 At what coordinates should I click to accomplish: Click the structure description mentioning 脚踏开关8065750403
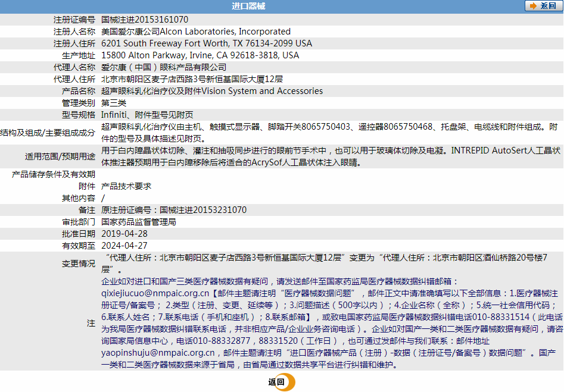[329, 133]
